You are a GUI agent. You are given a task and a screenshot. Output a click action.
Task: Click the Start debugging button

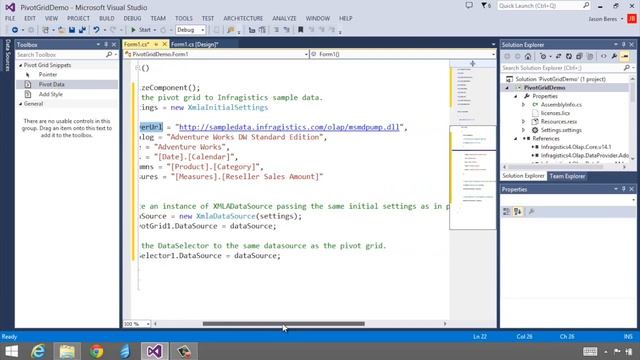point(141,30)
